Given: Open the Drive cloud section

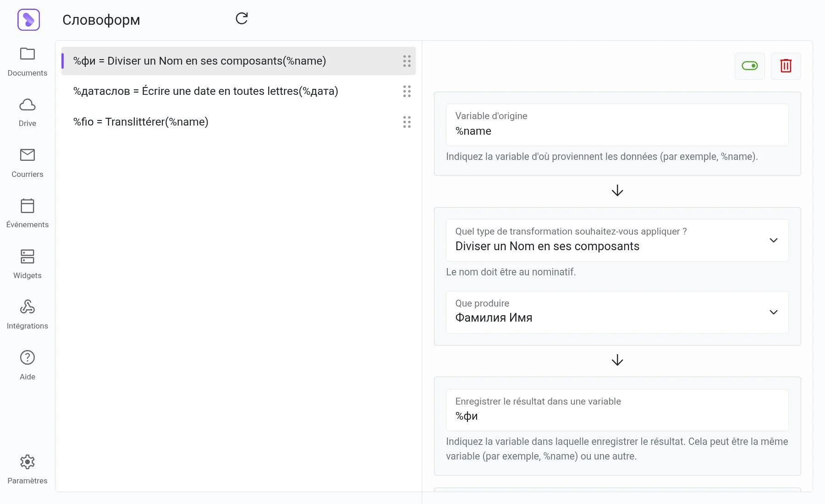Looking at the screenshot, I should 27,112.
